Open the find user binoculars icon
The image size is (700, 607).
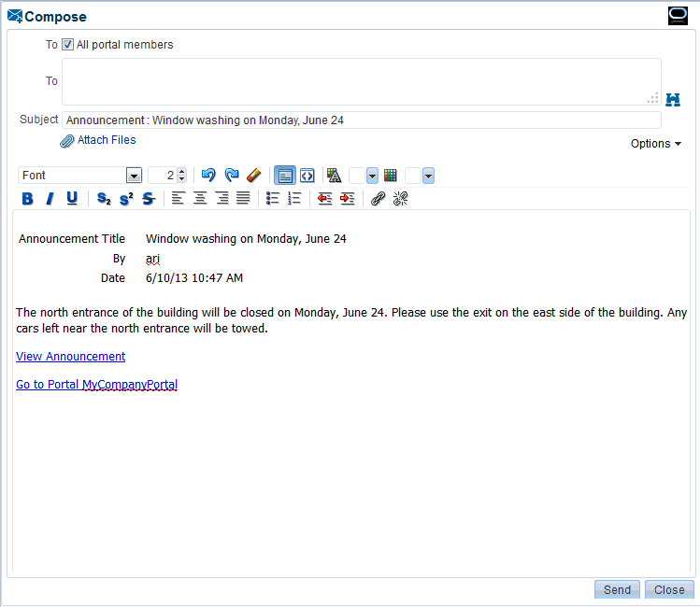point(673,100)
